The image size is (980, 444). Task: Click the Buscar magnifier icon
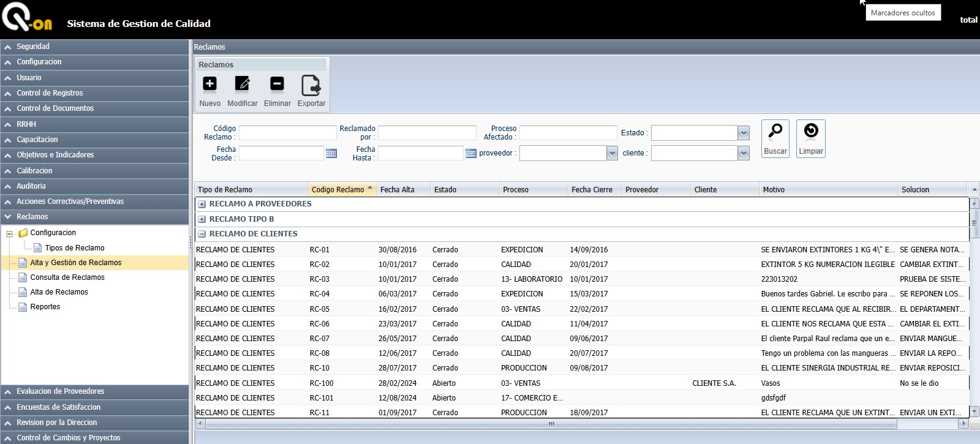click(775, 131)
